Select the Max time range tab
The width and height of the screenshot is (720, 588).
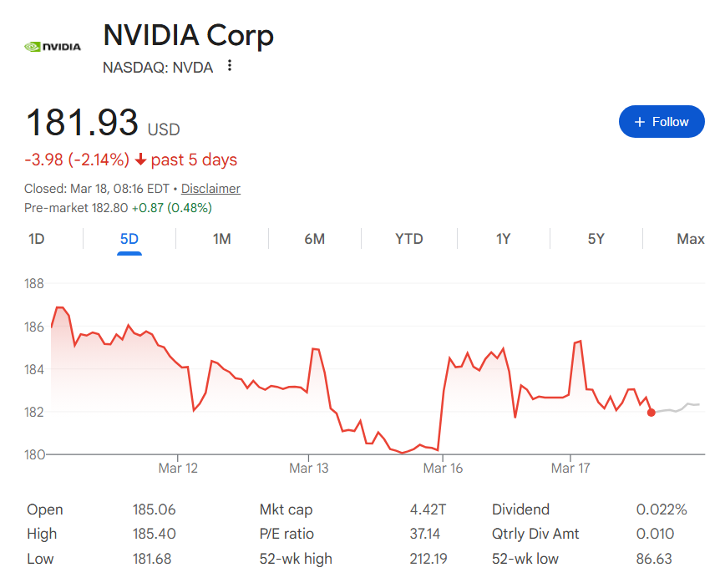[690, 239]
